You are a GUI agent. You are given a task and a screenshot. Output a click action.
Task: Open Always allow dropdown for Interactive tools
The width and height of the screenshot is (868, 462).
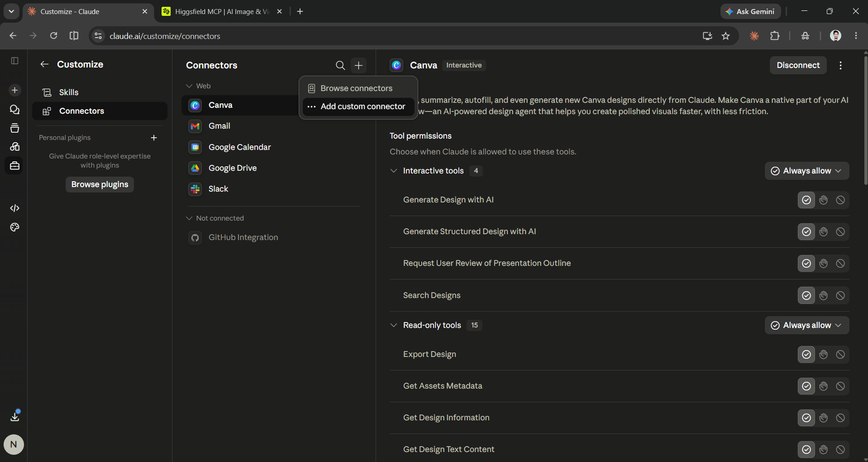pos(807,171)
